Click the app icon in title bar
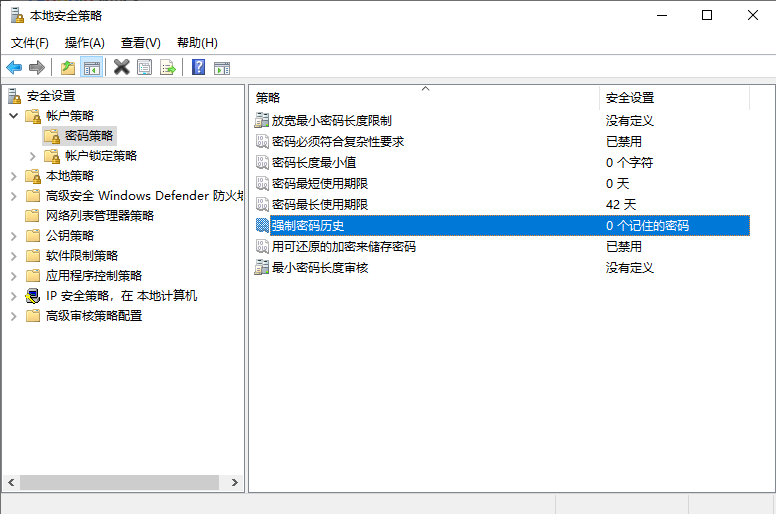 (x=17, y=16)
